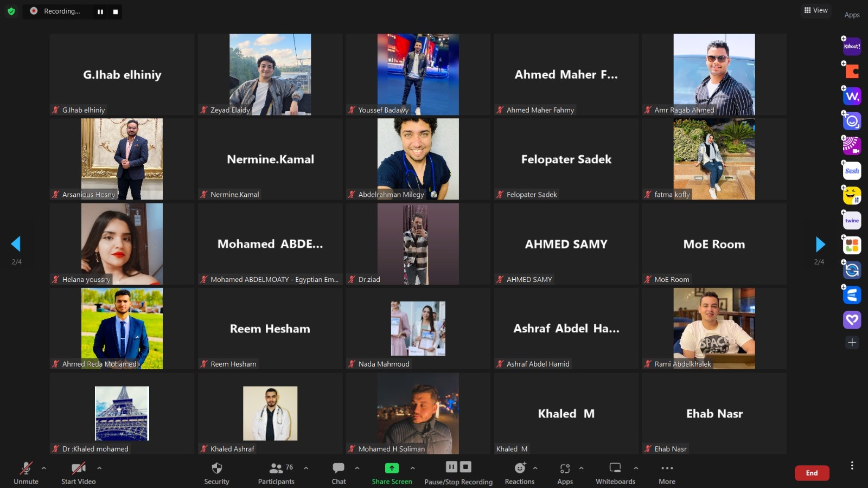Go to next gallery page arrow
Viewport: 868px width, 488px height.
coord(820,244)
